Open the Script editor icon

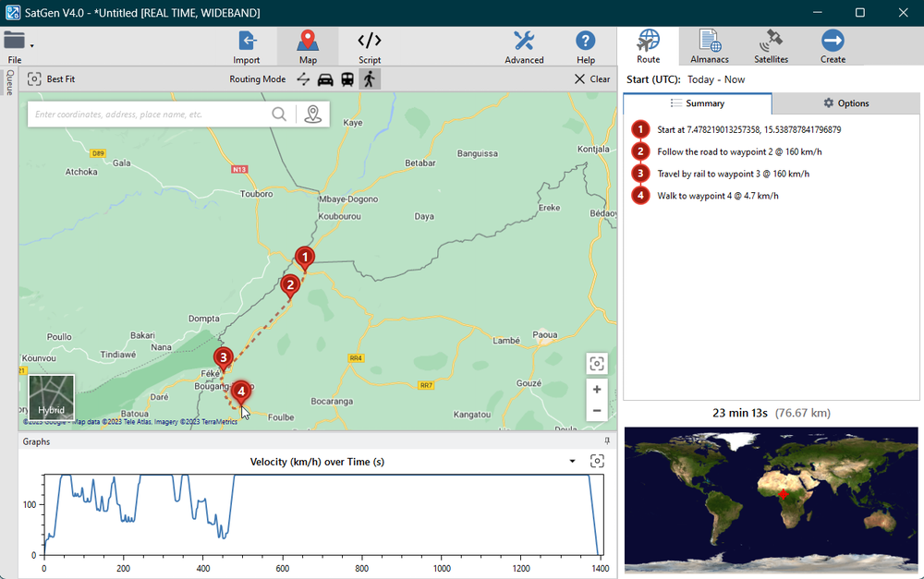[x=370, y=46]
